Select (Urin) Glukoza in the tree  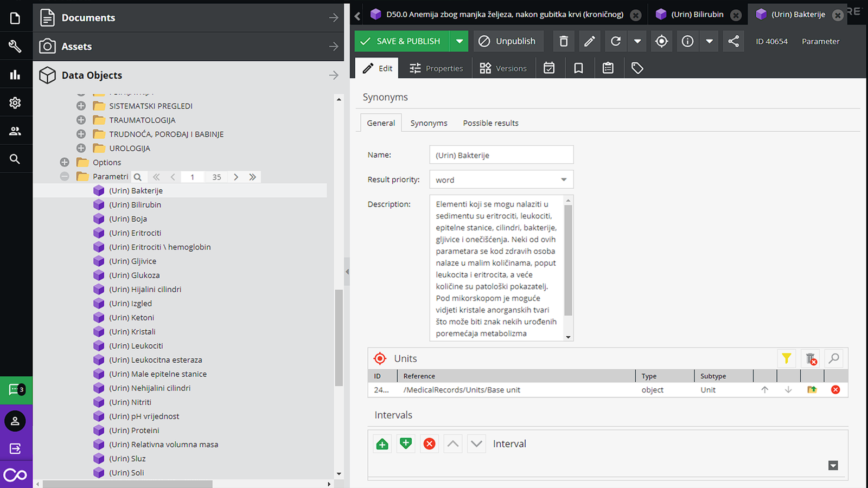point(135,275)
